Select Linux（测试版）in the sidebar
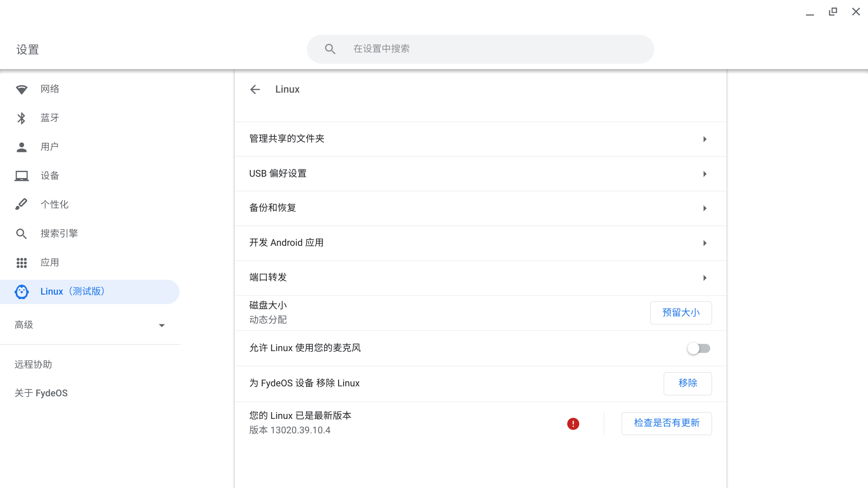868x488 pixels. [x=90, y=292]
